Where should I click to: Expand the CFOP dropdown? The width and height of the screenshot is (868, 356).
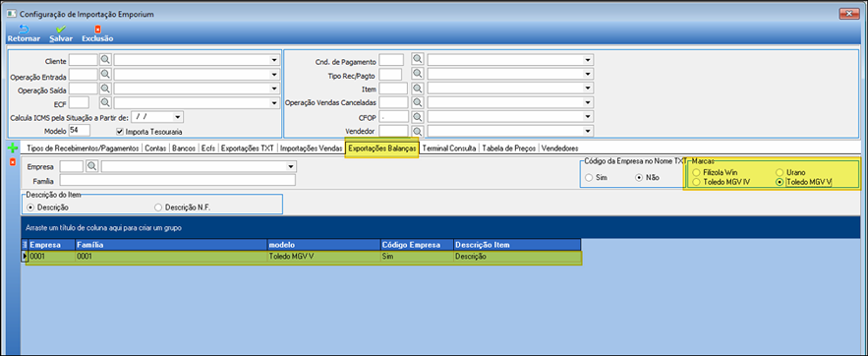point(588,117)
